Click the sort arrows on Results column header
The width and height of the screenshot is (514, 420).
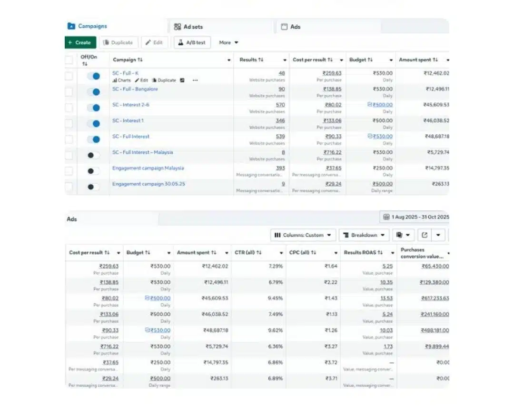click(261, 60)
